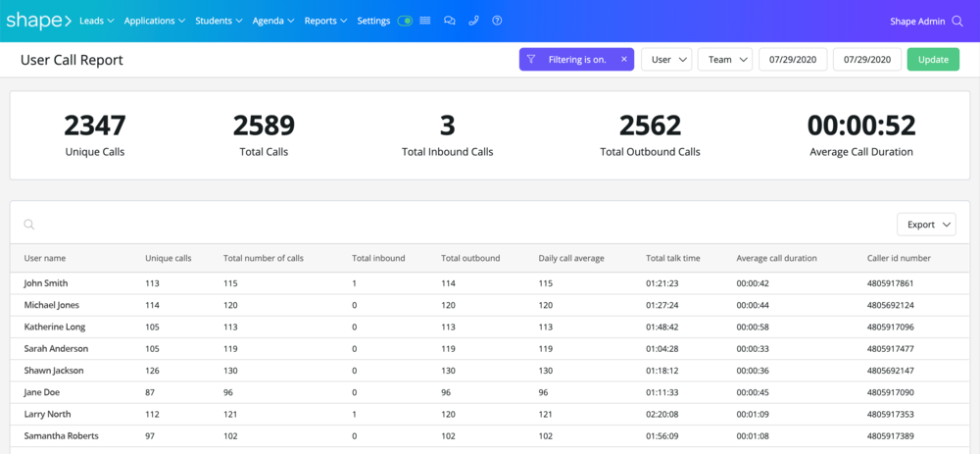
Task: Open the chat messages icon
Action: [x=450, y=21]
